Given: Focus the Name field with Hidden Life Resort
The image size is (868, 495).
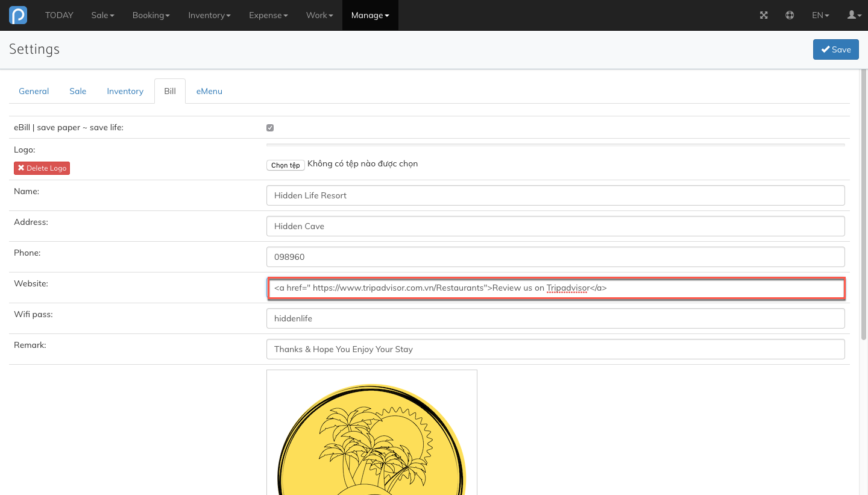Looking at the screenshot, I should 555,195.
